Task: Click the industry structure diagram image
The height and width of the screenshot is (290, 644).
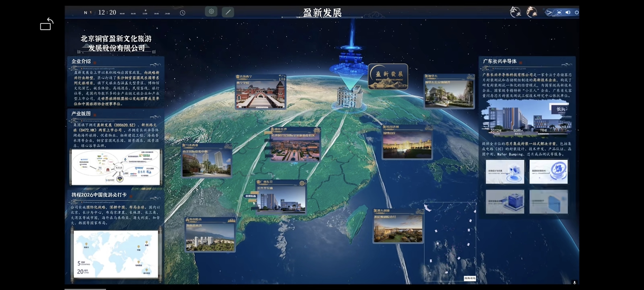Action: tap(115, 167)
